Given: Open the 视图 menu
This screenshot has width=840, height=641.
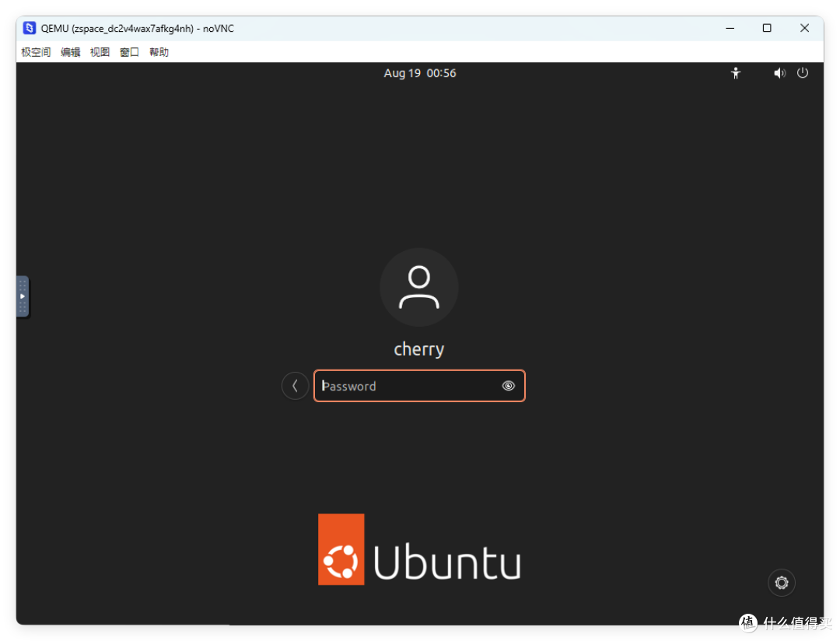Looking at the screenshot, I should click(x=100, y=51).
